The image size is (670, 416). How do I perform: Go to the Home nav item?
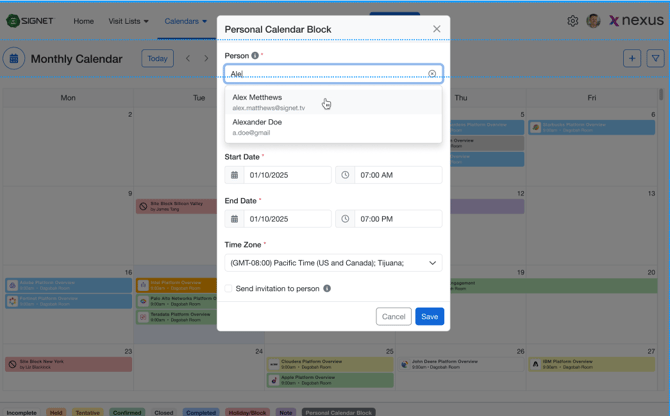point(84,21)
